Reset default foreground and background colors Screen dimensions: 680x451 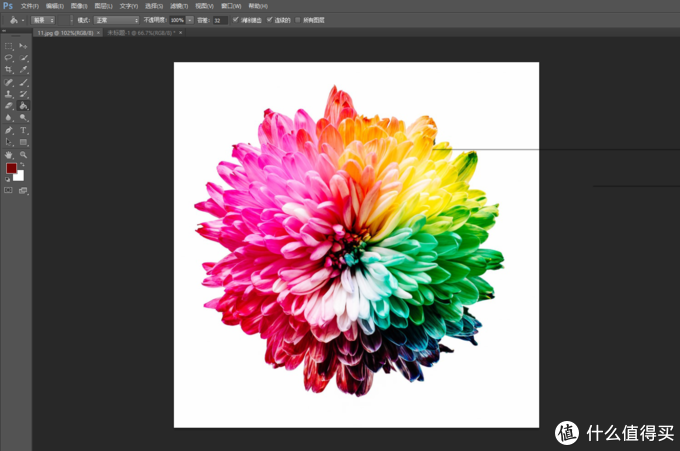coord(7,179)
